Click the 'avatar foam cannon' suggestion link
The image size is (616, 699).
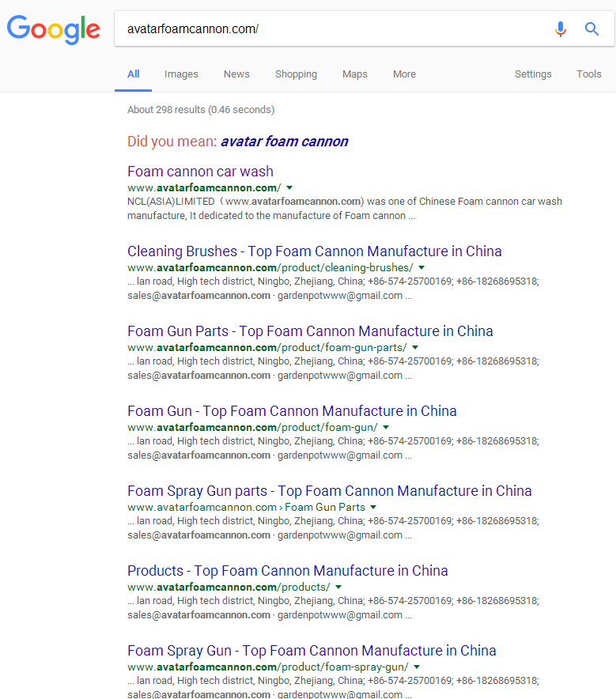(x=285, y=142)
